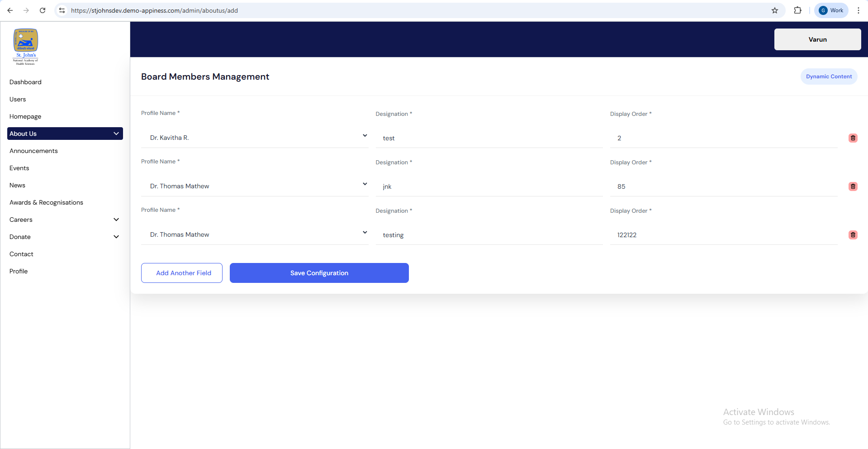Image resolution: width=868 pixels, height=449 pixels.
Task: Open the browser extensions puzzle icon
Action: click(797, 10)
